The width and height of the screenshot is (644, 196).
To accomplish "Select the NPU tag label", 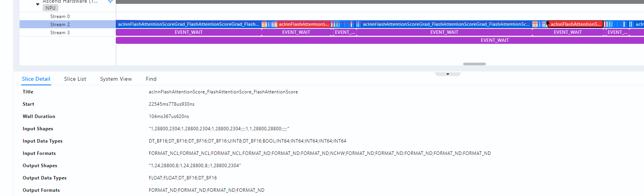I will click(50, 8).
